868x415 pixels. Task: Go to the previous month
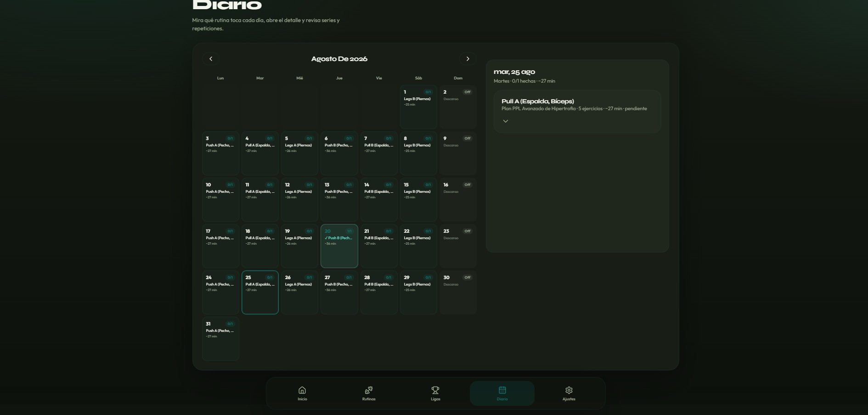(x=211, y=59)
